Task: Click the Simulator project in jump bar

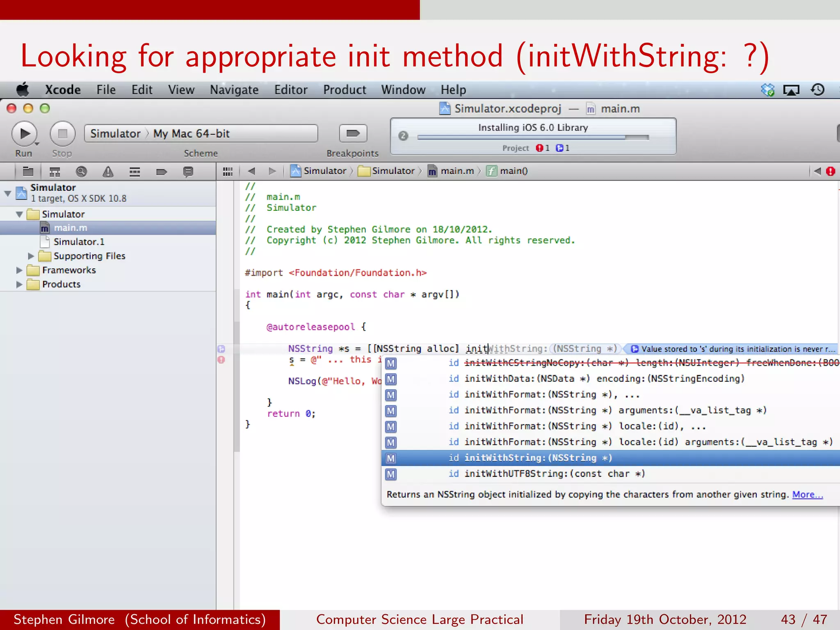Action: click(x=318, y=171)
